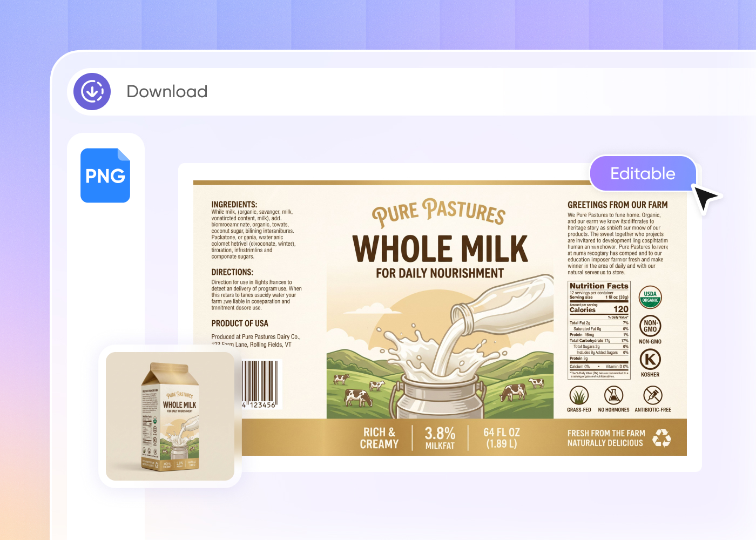Select the blue PNG file icon

[x=105, y=175]
